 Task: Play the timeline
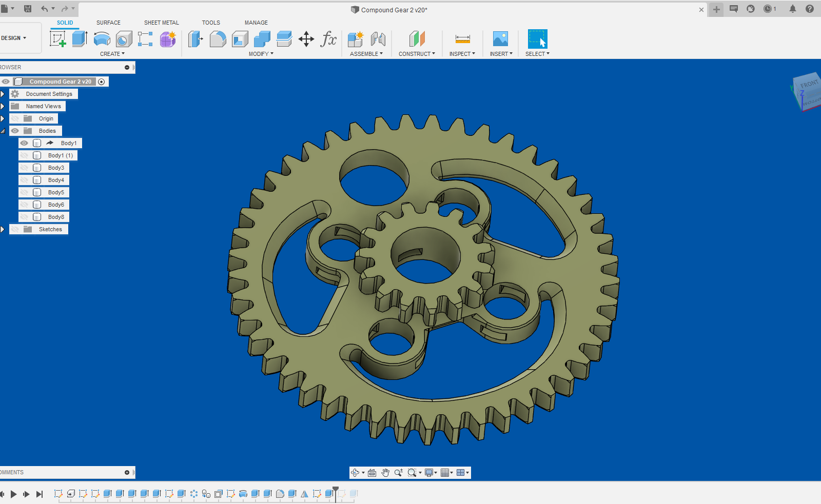(x=14, y=494)
